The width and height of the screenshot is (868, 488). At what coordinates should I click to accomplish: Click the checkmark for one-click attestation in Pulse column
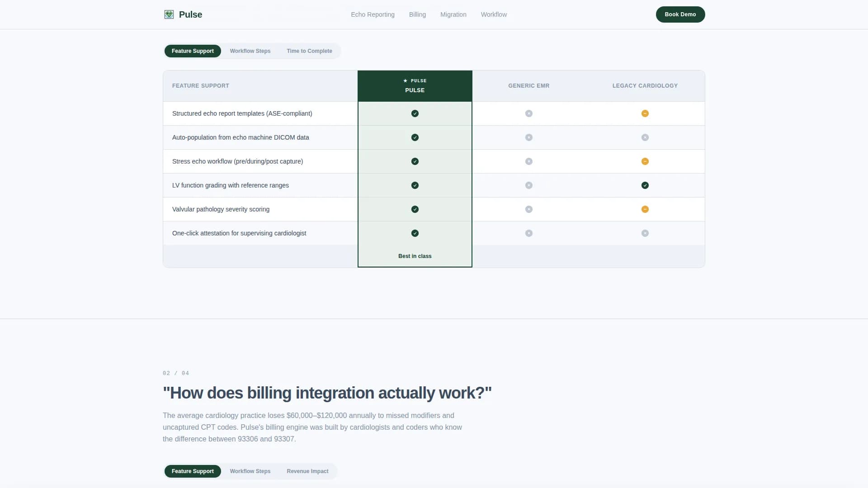pos(415,233)
